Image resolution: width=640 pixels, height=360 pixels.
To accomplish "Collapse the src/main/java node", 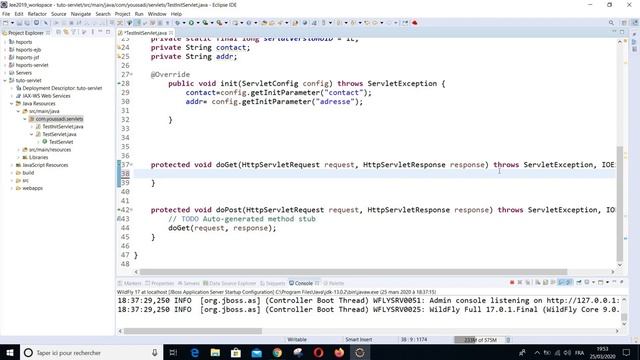I will pyautogui.click(x=18, y=111).
